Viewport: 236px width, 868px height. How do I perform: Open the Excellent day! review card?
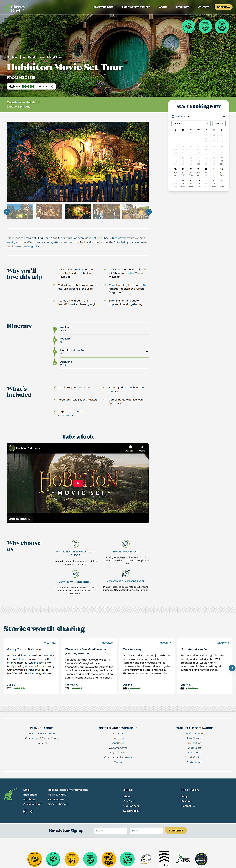[x=147, y=666]
